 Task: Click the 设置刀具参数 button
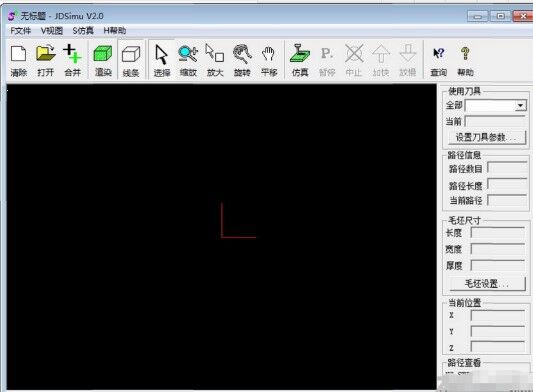(485, 138)
